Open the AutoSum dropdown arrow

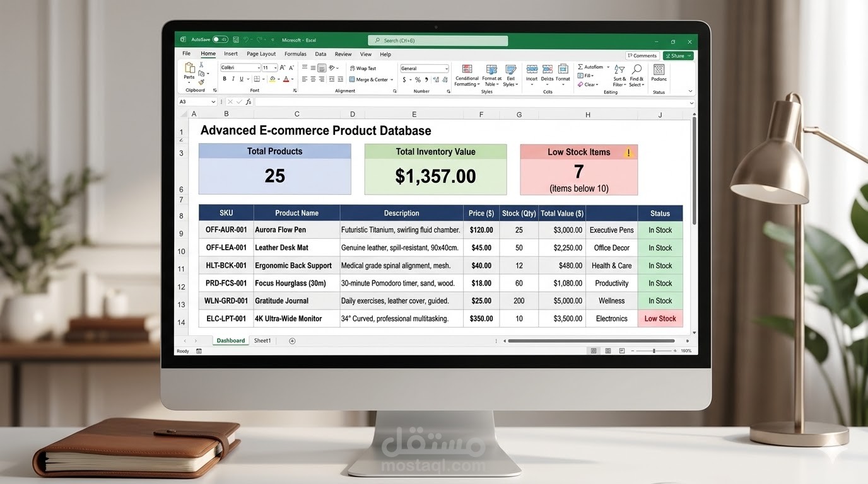tap(609, 67)
